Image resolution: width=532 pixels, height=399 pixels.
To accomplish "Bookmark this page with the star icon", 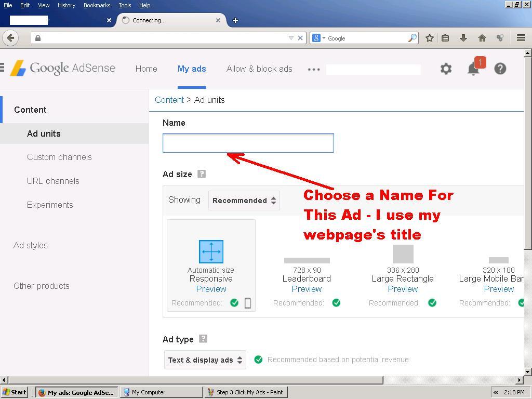I will tap(430, 38).
